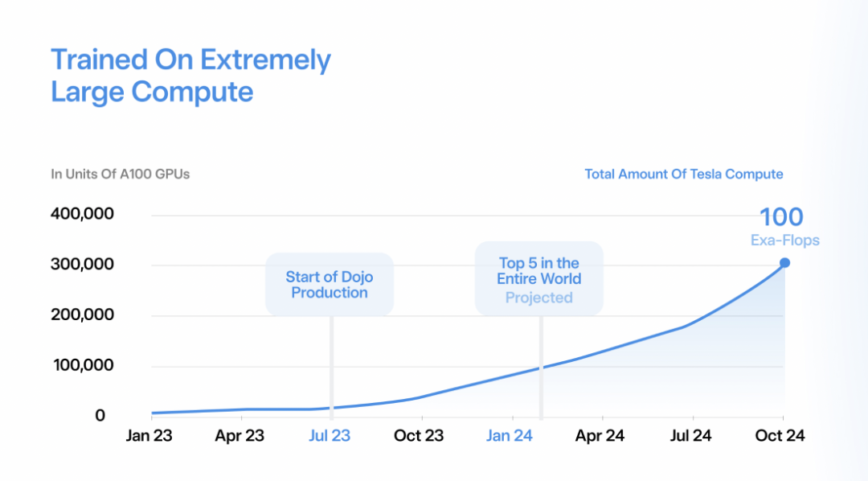
Task: Click the 'Total Amount Of Tesla Compute' legend
Action: click(x=684, y=174)
